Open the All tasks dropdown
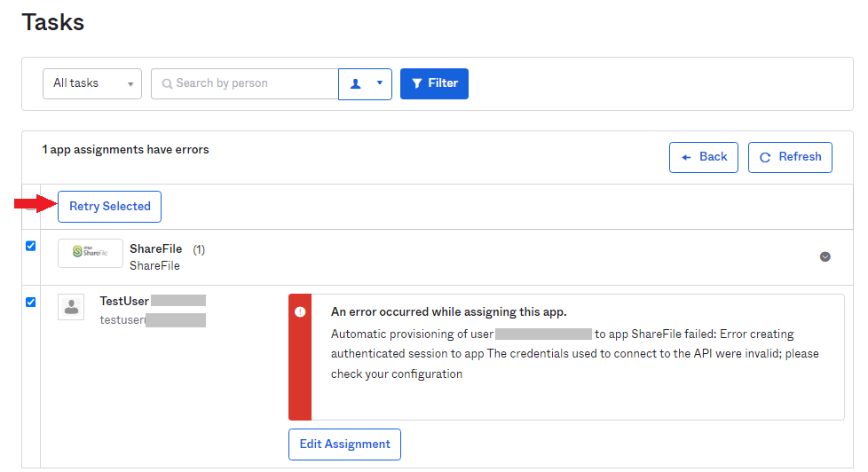The image size is (868, 472). tap(92, 83)
